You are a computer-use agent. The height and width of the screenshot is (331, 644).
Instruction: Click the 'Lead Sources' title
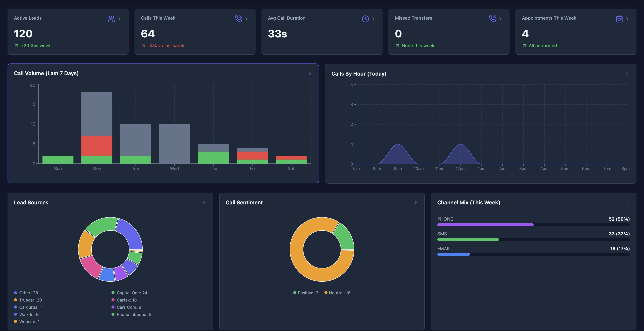[31, 203]
